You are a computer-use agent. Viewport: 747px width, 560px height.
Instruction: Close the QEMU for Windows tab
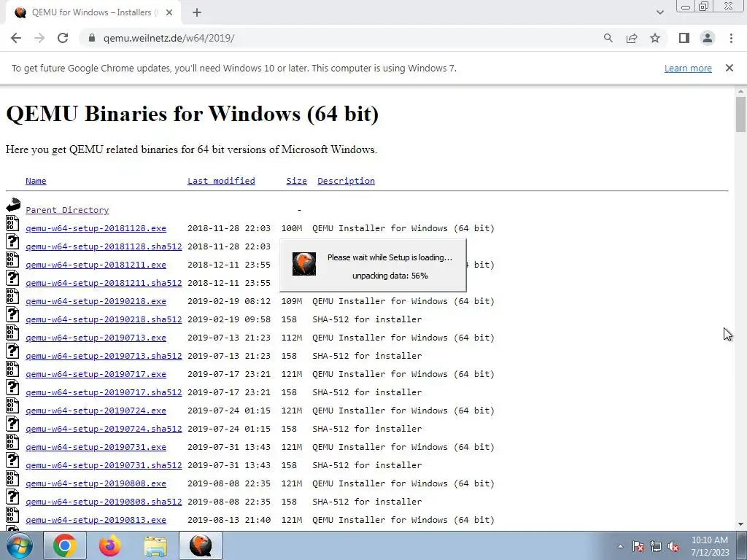pos(169,12)
